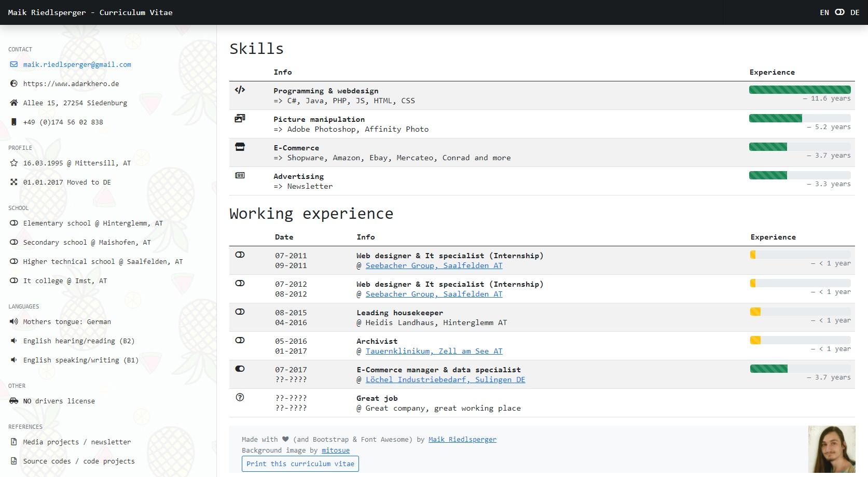
Task: Click the Programming & webdesign experience bar
Action: [800, 90]
